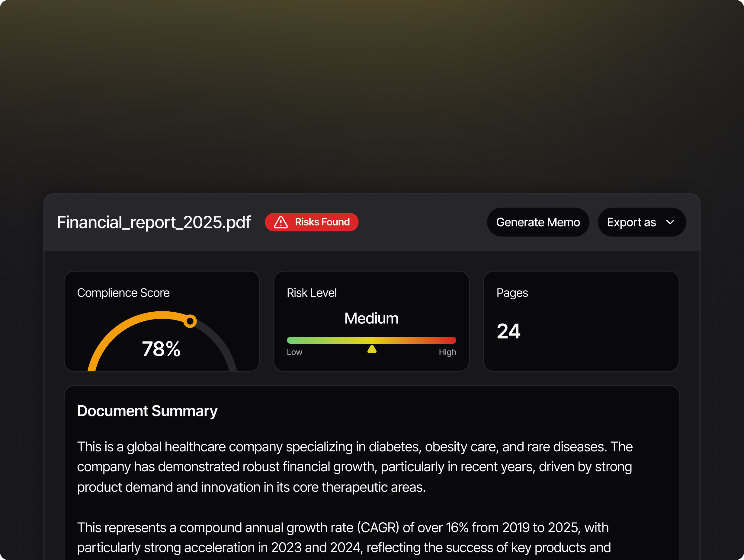Click the 78% compliance score value
This screenshot has width=744, height=560.
click(x=161, y=349)
